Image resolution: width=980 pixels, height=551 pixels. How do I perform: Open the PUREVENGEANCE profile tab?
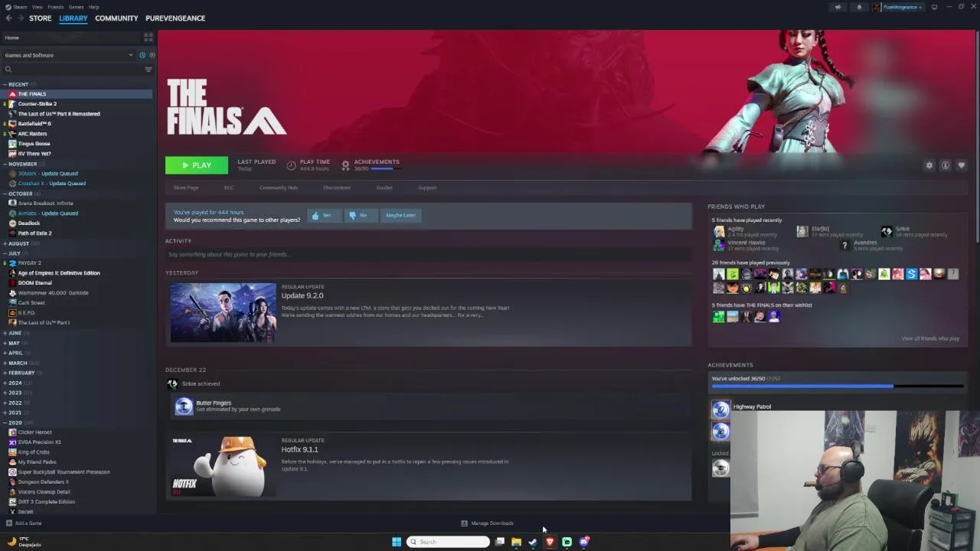coord(175,18)
